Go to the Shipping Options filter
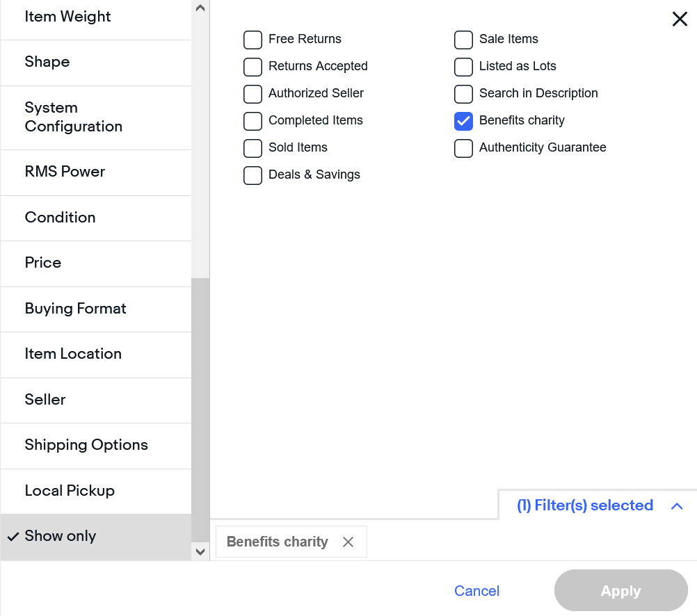Image resolution: width=697 pixels, height=616 pixels. (86, 445)
